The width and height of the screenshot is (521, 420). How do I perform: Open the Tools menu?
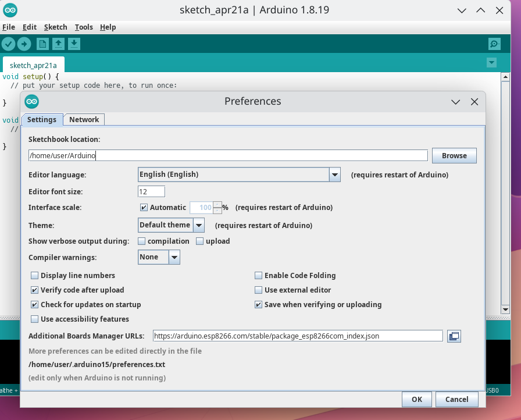84,27
